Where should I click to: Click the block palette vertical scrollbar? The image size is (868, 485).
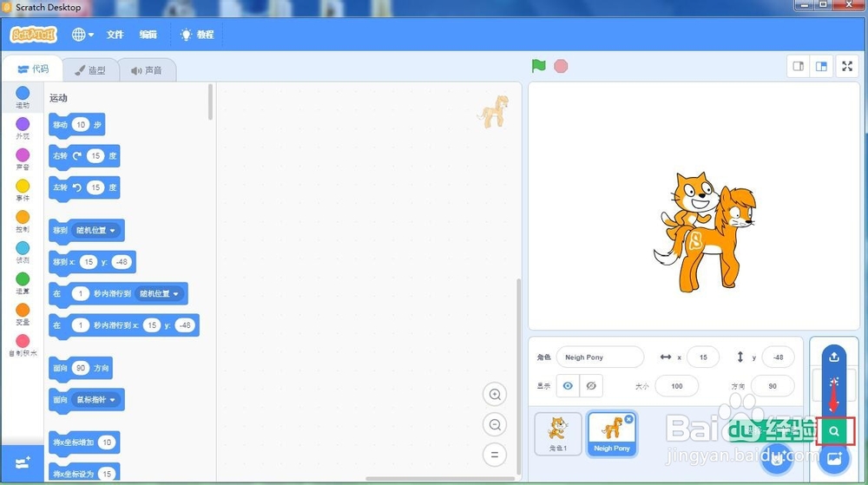(210, 102)
